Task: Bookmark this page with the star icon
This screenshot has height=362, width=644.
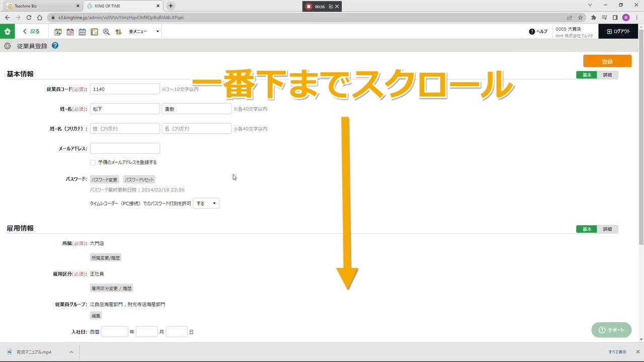Action: point(580,18)
